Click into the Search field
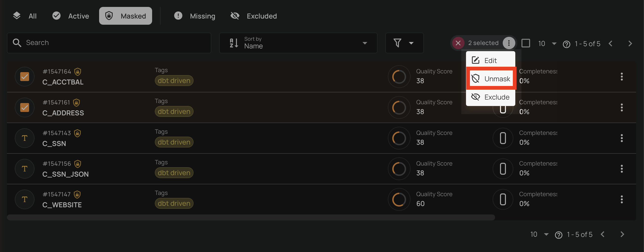Screen dimensions: 644x252 coord(109,43)
